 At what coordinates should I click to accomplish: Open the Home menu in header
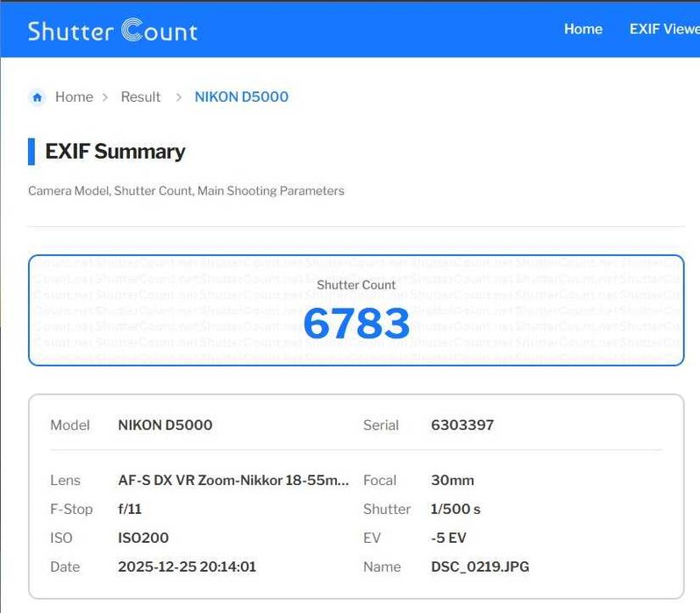[583, 29]
